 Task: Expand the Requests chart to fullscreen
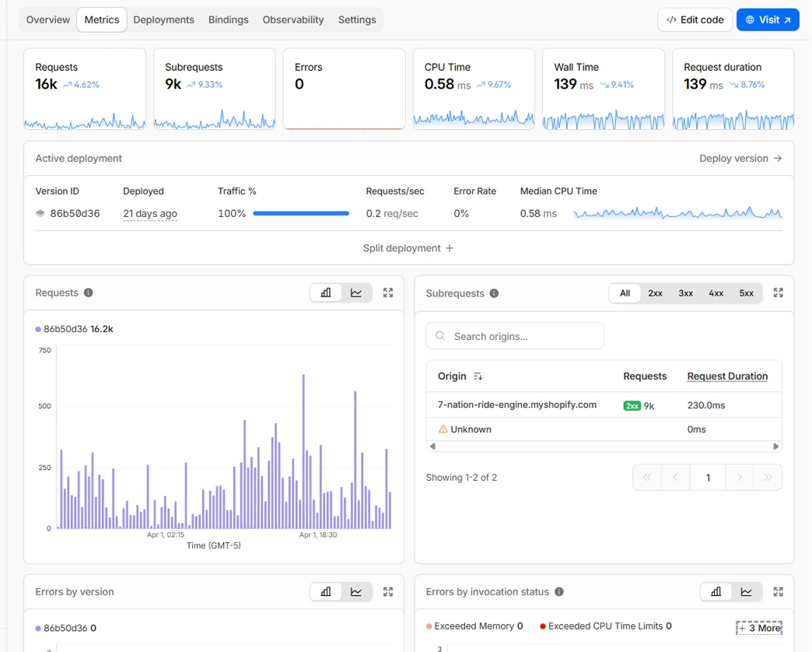tap(388, 293)
